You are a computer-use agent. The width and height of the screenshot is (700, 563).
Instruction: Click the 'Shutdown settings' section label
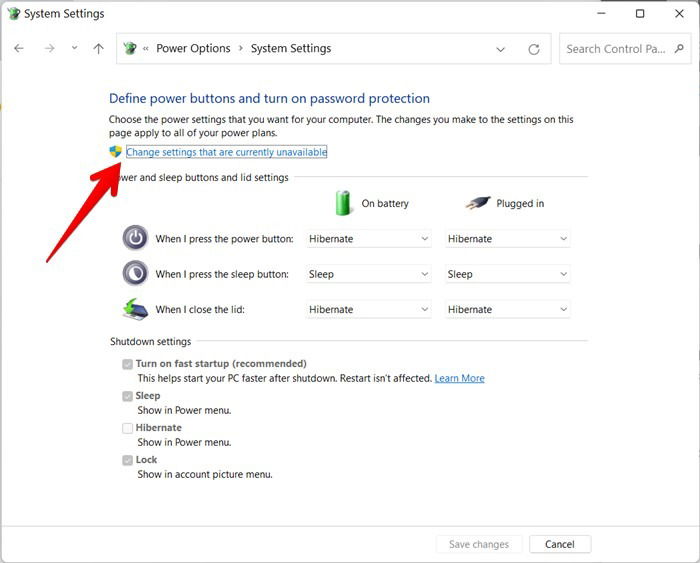150,342
